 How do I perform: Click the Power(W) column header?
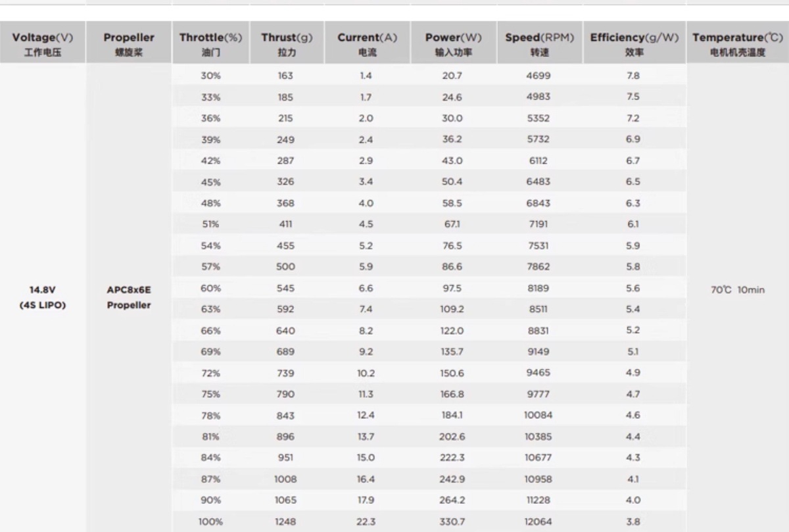tap(454, 43)
